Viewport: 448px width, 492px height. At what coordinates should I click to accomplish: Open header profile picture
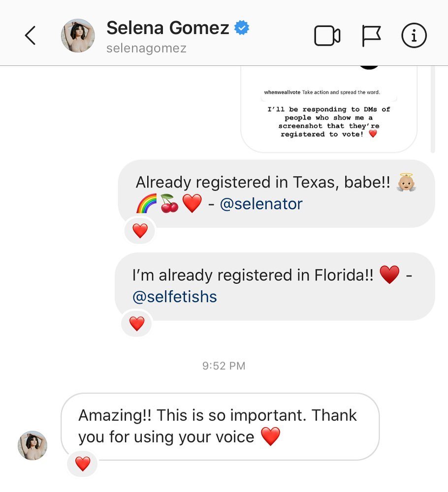click(x=78, y=36)
